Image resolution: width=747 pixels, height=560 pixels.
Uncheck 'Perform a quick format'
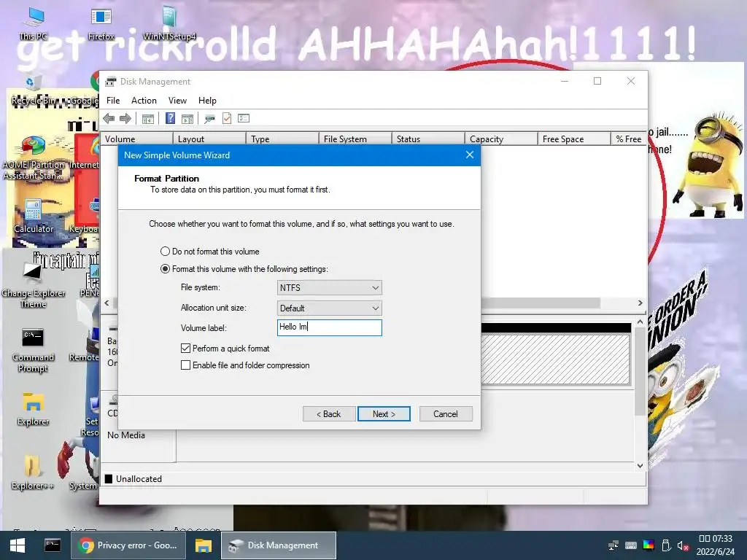click(x=186, y=349)
